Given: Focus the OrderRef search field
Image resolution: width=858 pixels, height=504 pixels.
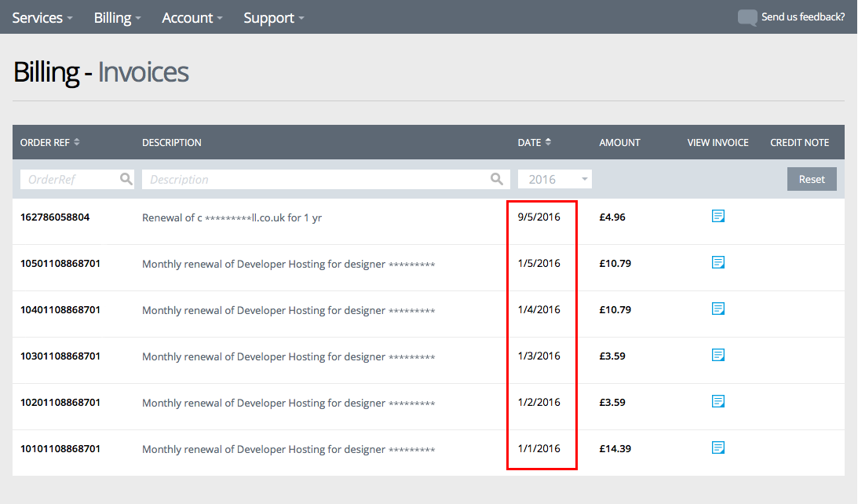Looking at the screenshot, I should pos(77,179).
